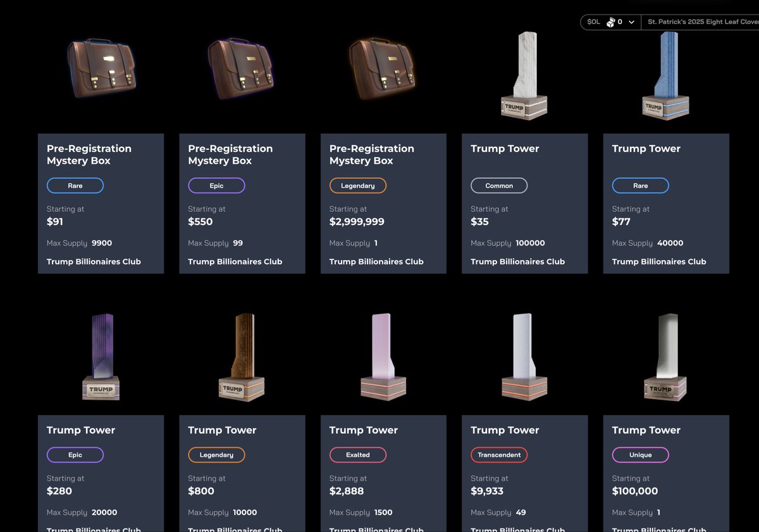This screenshot has width=759, height=532.
Task: Open St. Patrick's 2025 Eight Leaf Clover ticker
Action: (x=703, y=22)
